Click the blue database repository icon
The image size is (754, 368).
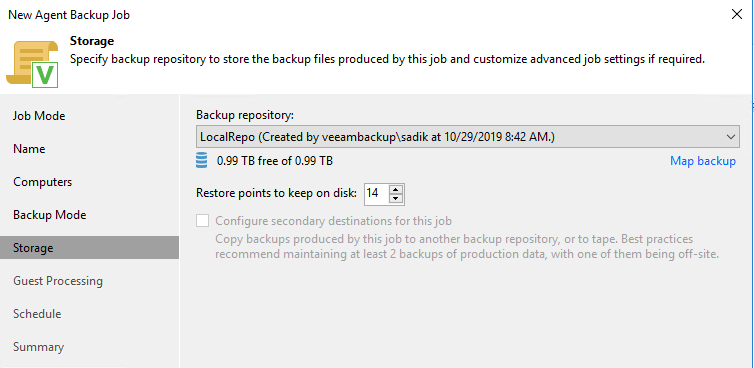[201, 161]
